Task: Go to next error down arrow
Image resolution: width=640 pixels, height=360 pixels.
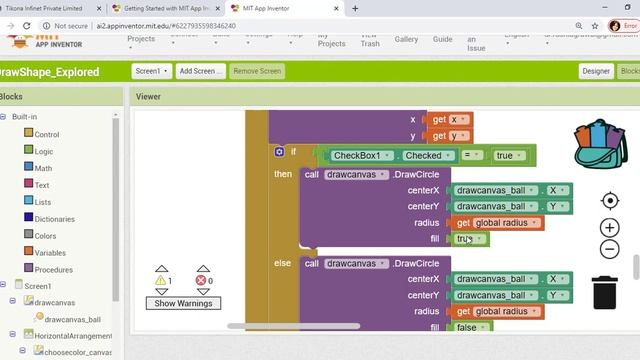Action: [x=203, y=291]
